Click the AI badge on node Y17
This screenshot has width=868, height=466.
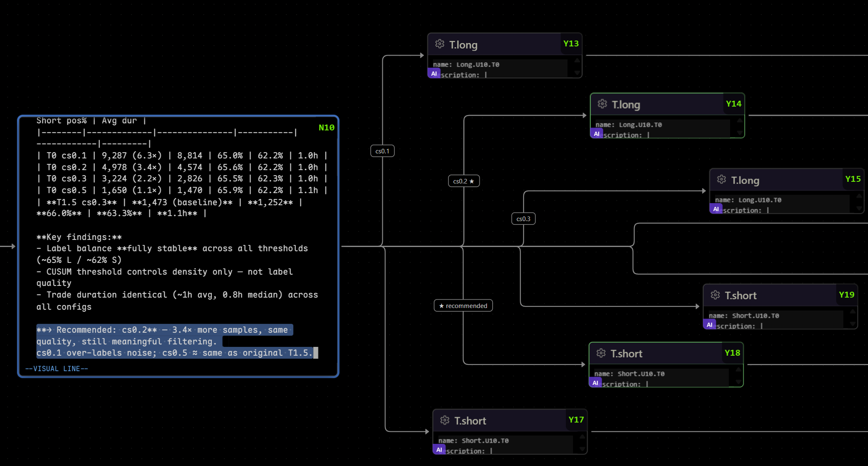pyautogui.click(x=439, y=450)
